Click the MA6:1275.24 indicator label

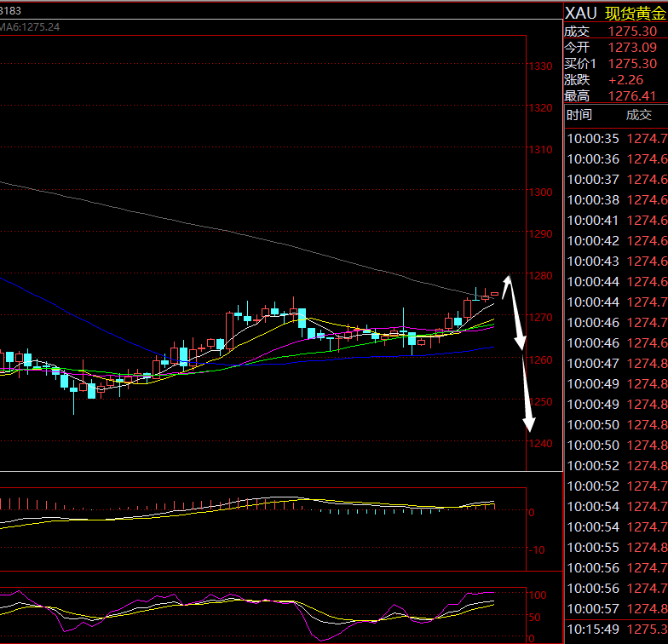29,27
